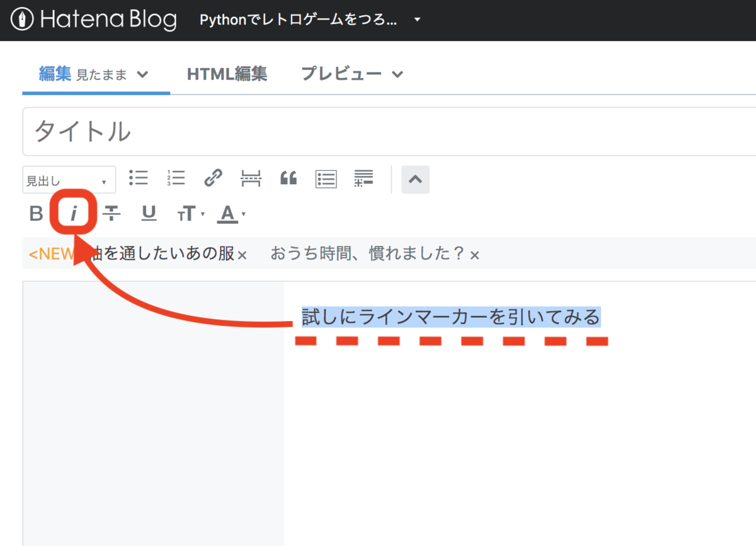Open the 見出し heading dropdown
This screenshot has width=756, height=546.
click(x=69, y=179)
